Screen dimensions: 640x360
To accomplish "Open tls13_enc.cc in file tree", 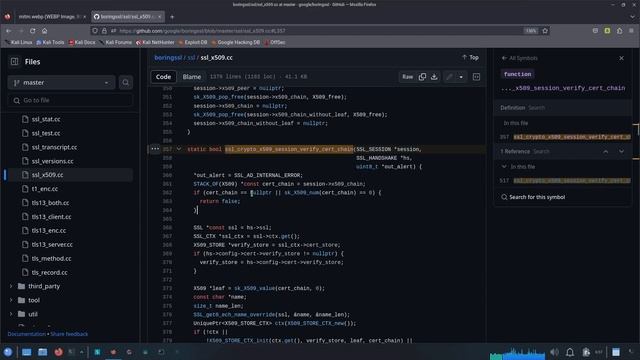I will click(x=49, y=231).
